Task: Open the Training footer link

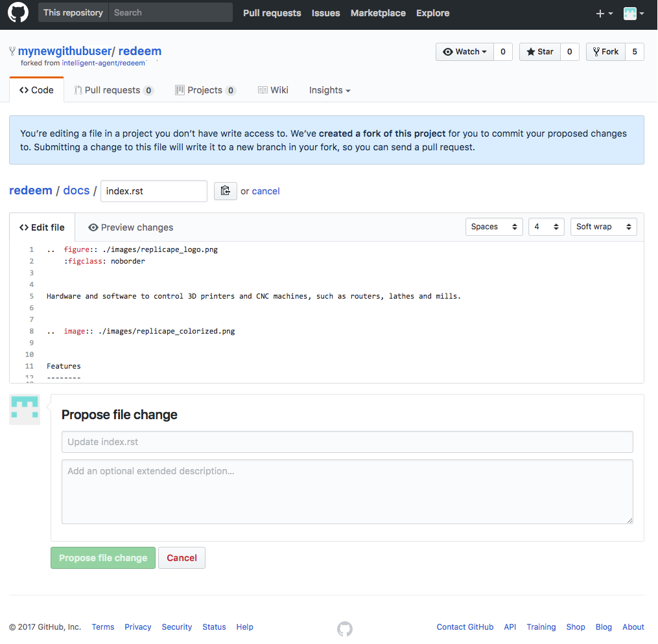Action: point(541,627)
